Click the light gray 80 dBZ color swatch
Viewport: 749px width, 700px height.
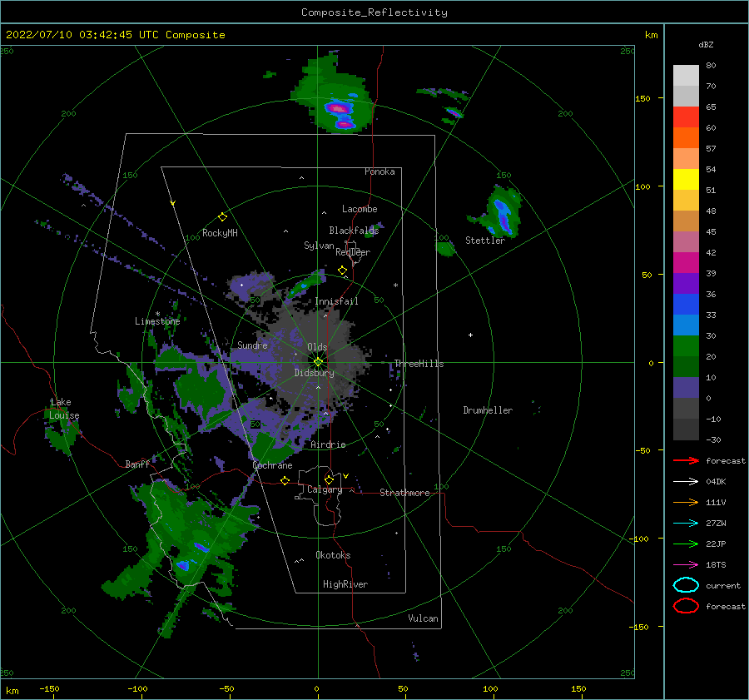point(686,75)
